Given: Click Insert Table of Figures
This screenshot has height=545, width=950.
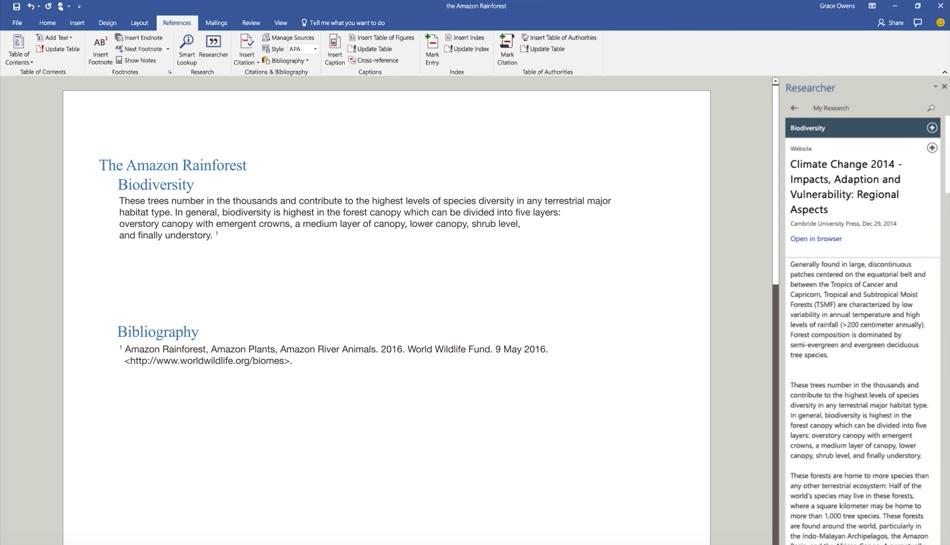Looking at the screenshot, I should (381, 38).
